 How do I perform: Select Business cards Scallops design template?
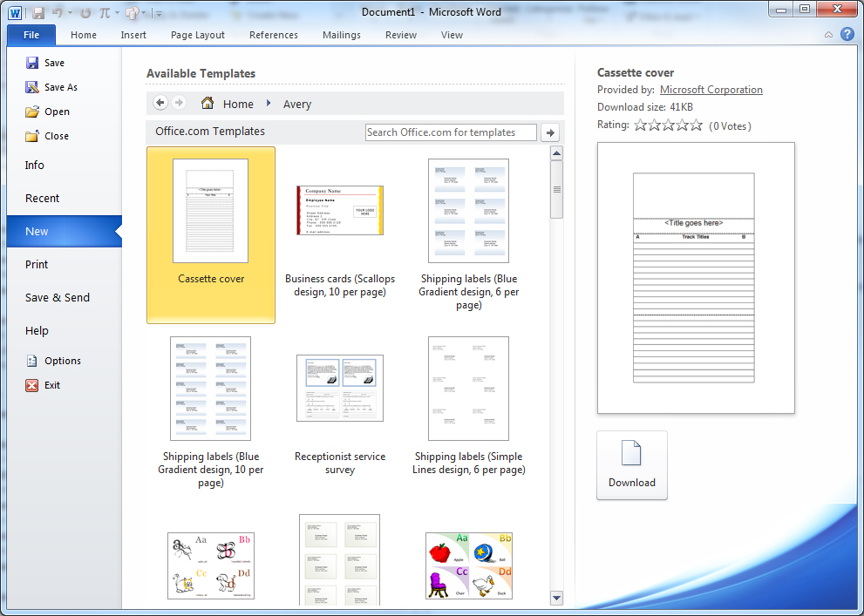(x=340, y=235)
